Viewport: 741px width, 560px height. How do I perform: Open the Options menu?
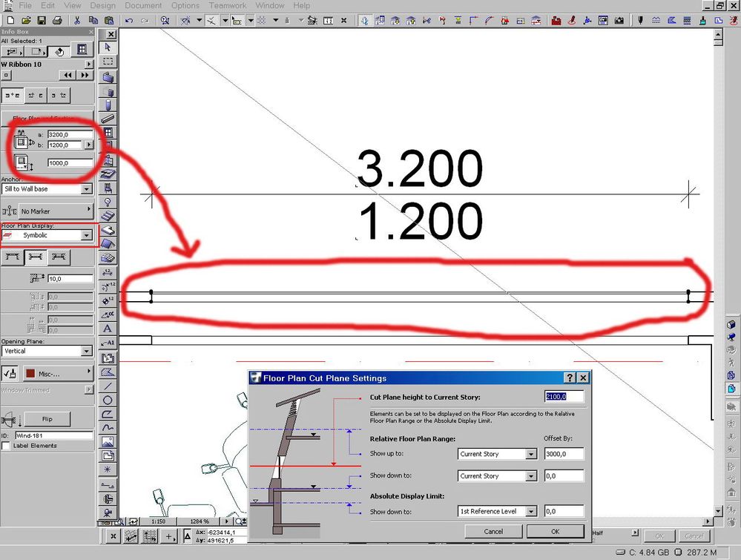[185, 5]
